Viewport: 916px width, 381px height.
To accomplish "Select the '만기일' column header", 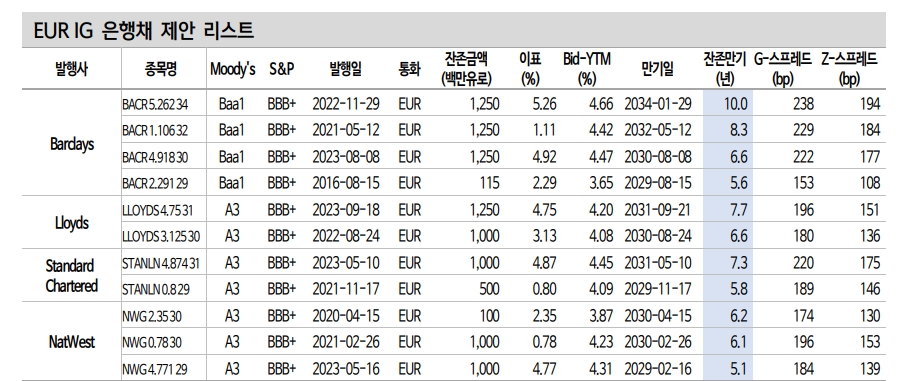I will point(657,69).
